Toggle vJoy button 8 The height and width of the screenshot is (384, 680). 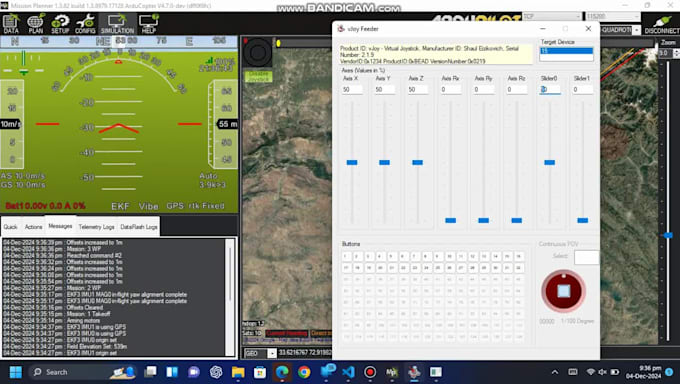tap(426, 256)
